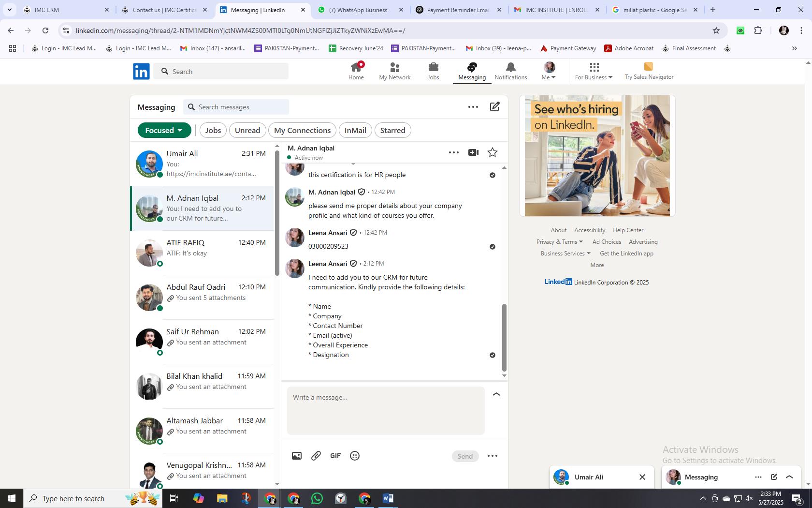The width and height of the screenshot is (812, 508).
Task: Switch to millat plastic Google tab
Action: click(x=654, y=10)
